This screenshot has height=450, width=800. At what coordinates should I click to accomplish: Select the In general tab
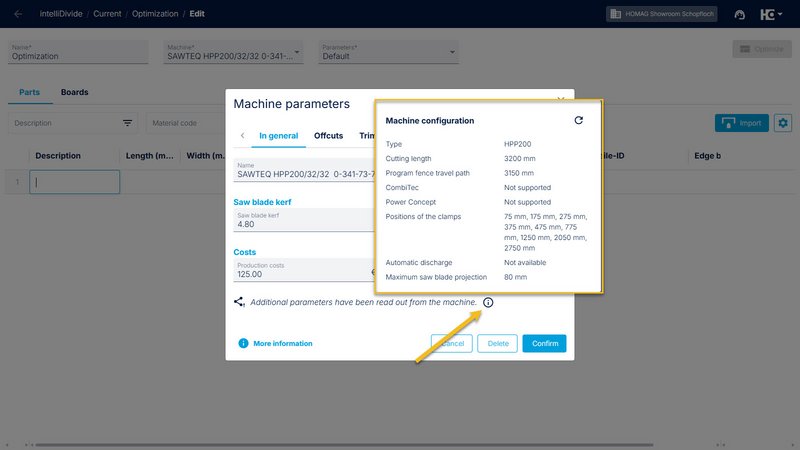[x=278, y=135]
